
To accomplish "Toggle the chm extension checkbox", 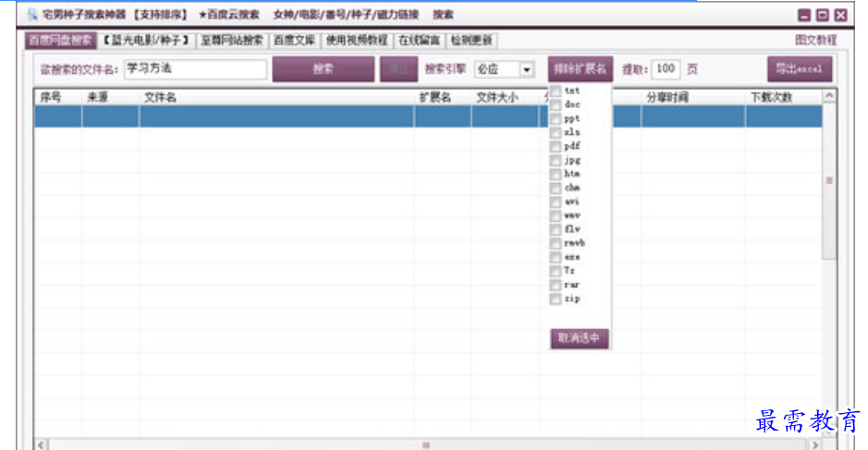I will click(556, 188).
